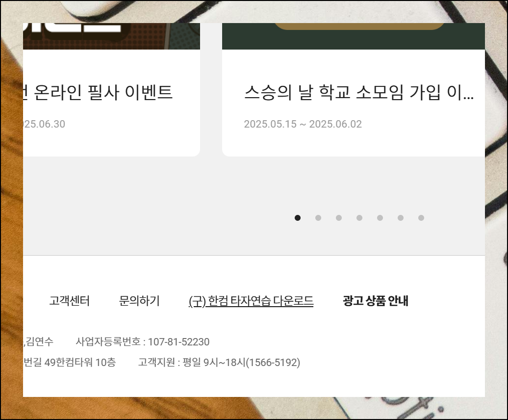The width and height of the screenshot is (508, 420).
Task: Select the fourth carousel pagination dot
Action: pos(359,218)
